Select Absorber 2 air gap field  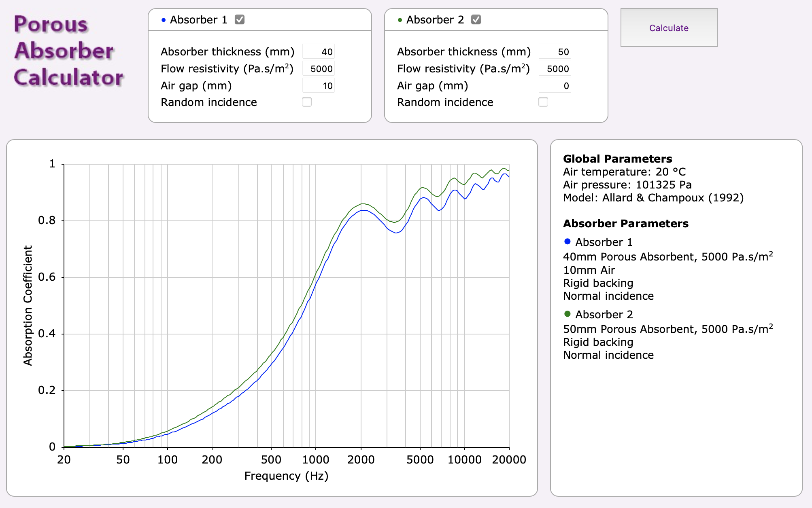point(555,86)
